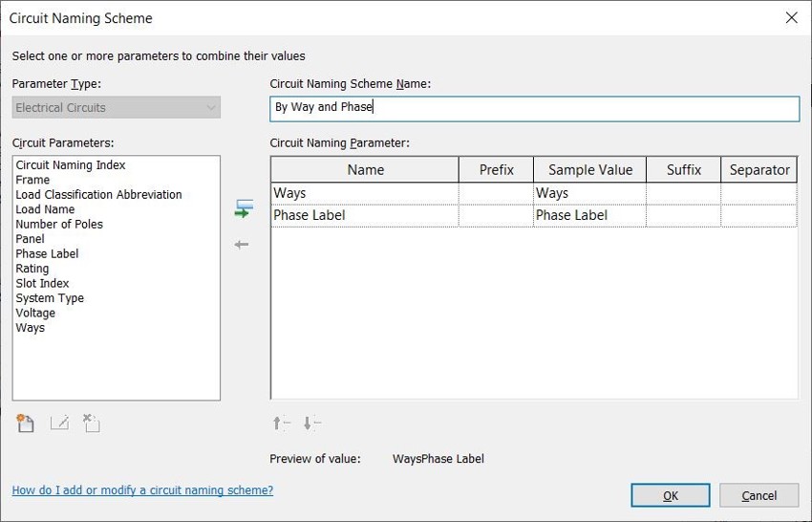Click the Move Parameter Up icon
Viewport: 812px width, 522px height.
pyautogui.click(x=281, y=424)
